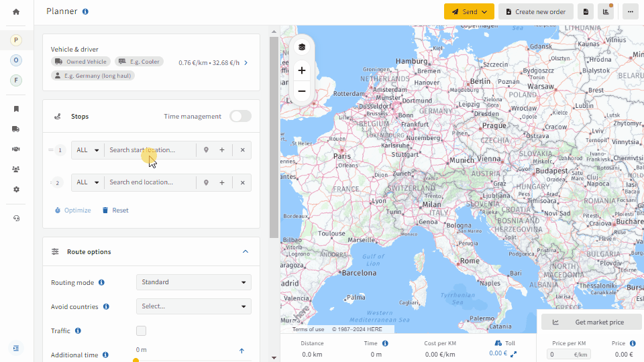Click Additional time info icon
644x362 pixels.
click(x=105, y=355)
